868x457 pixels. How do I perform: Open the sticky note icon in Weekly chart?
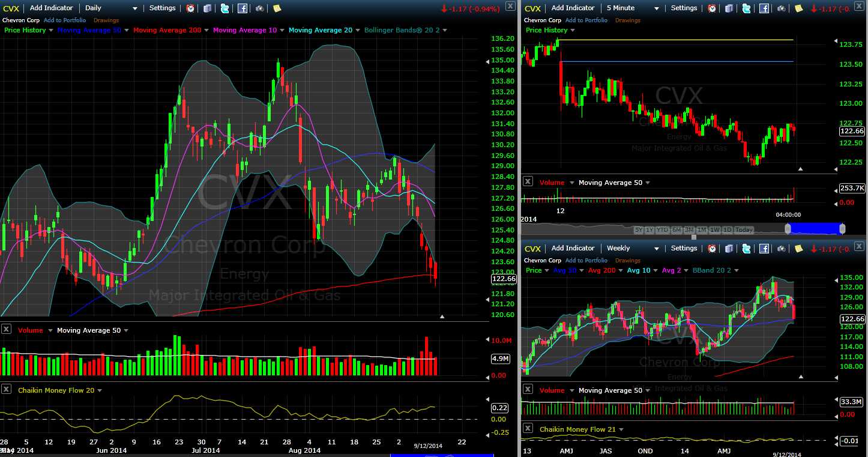click(798, 249)
